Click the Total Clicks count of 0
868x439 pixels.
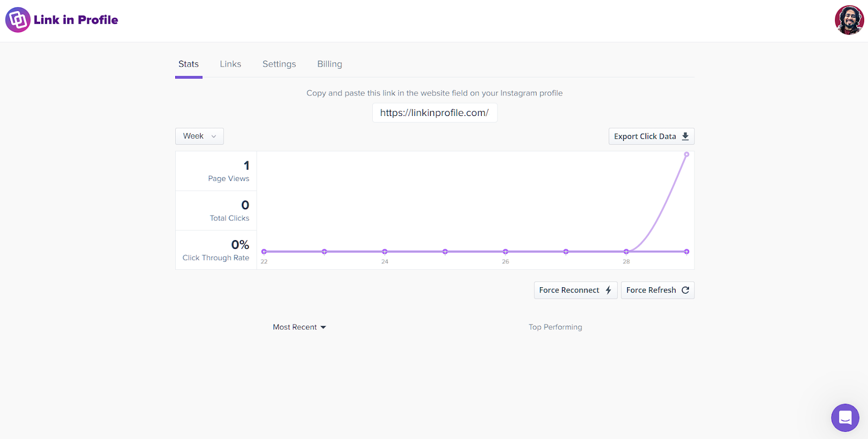pos(245,205)
